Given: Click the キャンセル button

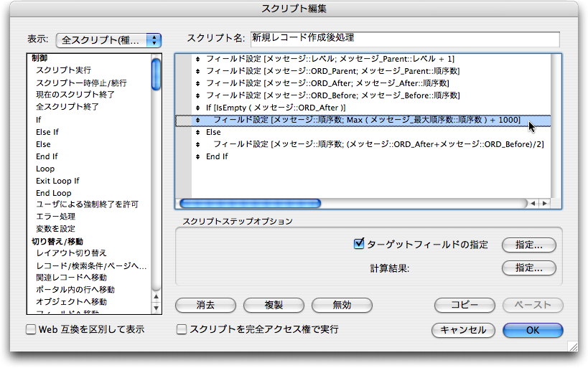Looking at the screenshot, I should pyautogui.click(x=463, y=330).
